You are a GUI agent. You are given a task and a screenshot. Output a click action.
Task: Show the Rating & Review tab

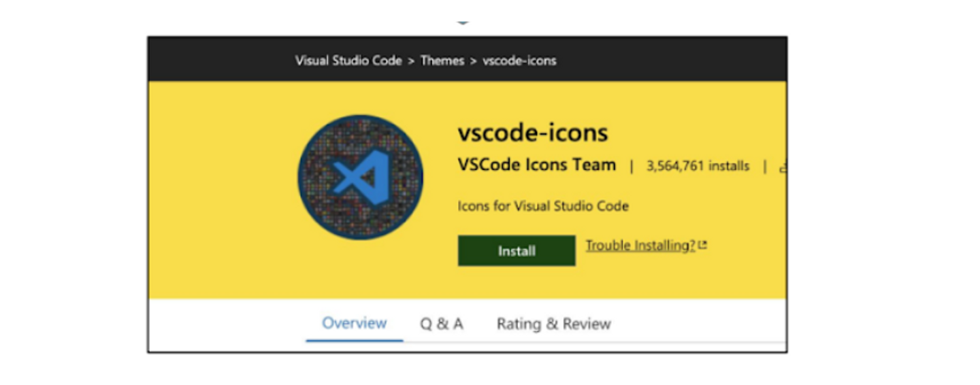553,324
